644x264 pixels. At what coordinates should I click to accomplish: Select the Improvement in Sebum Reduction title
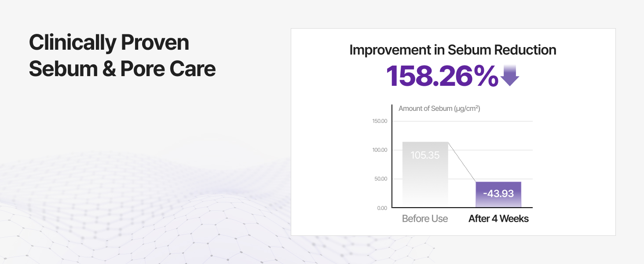click(x=453, y=50)
